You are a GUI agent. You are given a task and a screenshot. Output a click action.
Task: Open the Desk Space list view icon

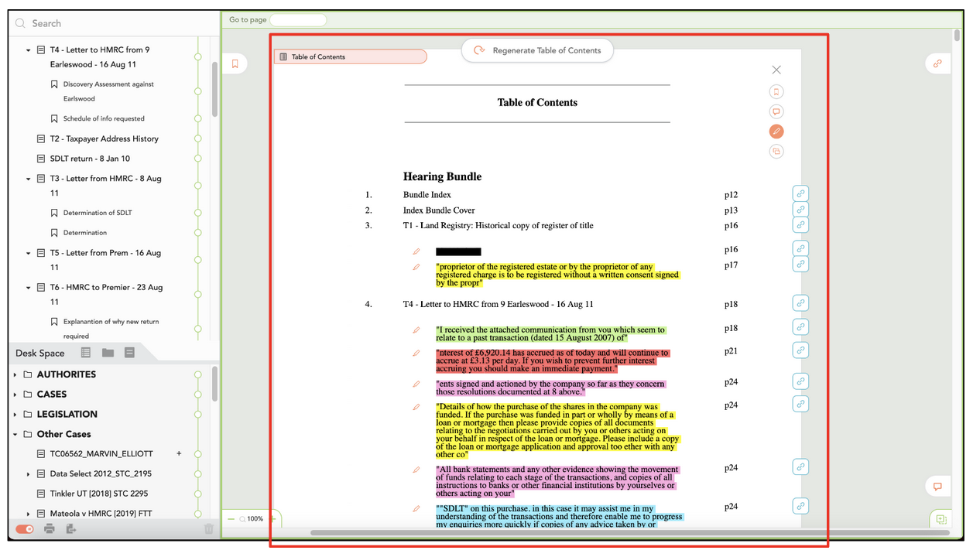point(86,353)
